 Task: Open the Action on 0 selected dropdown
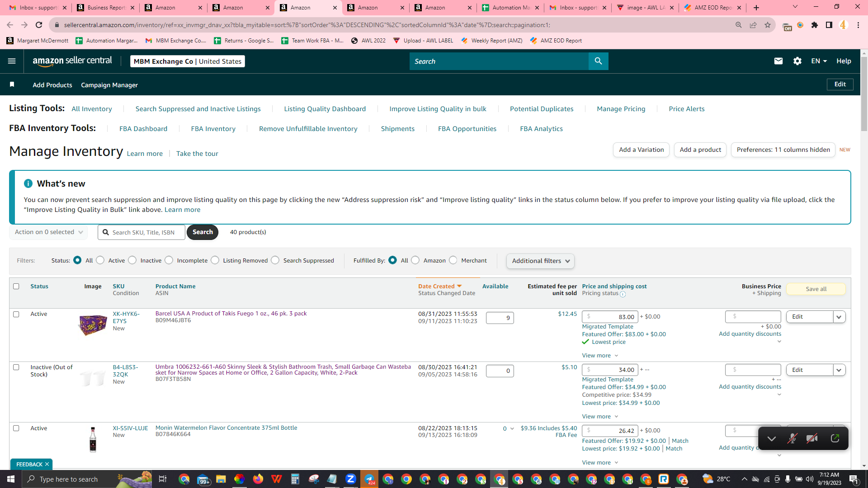tap(48, 232)
